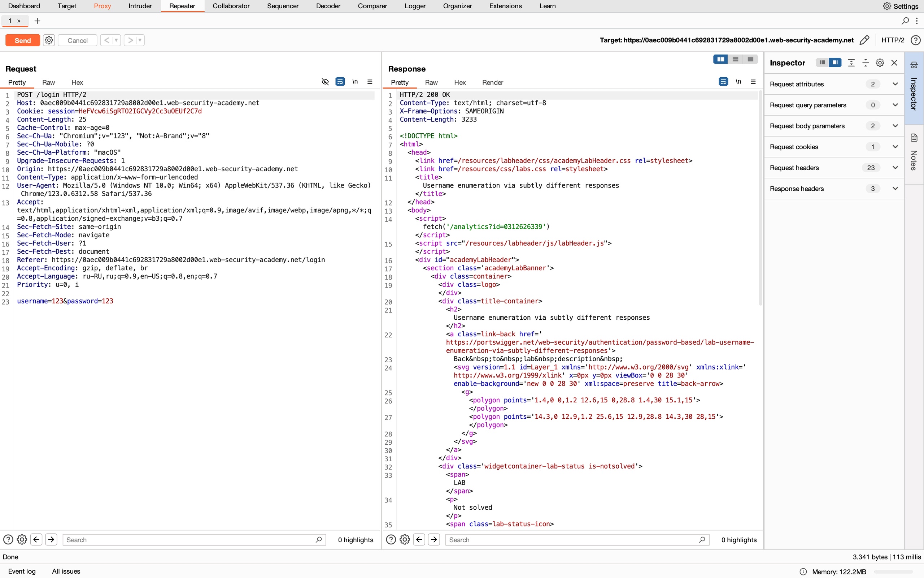Screen dimensions: 924x578
Task: Switch to the Dashboard tab
Action: click(24, 6)
